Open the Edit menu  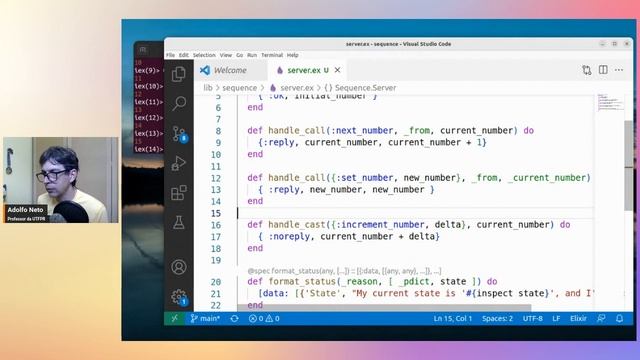[x=184, y=55]
